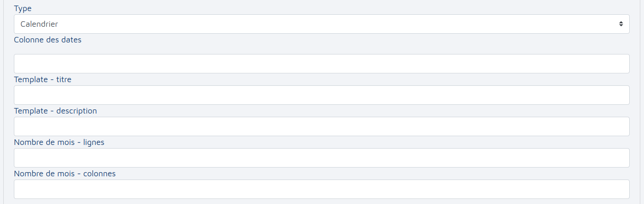Place cursor in the date column box
The width and height of the screenshot is (644, 204).
[321, 64]
